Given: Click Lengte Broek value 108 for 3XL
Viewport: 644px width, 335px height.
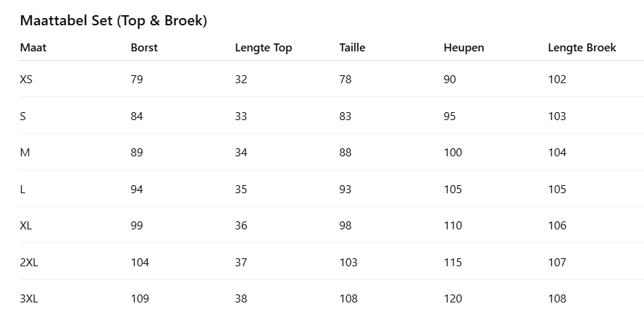Looking at the screenshot, I should click(557, 299).
